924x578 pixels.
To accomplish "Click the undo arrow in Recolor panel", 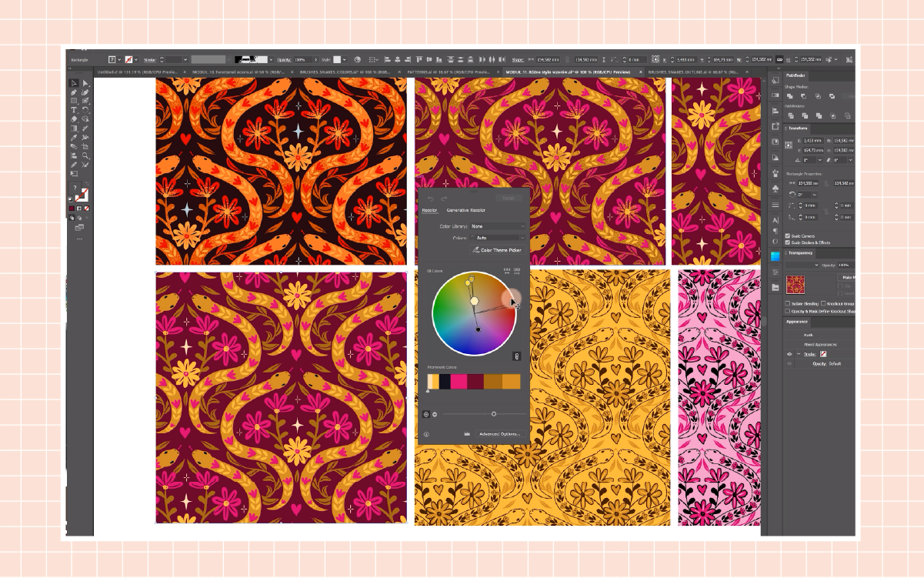I will pyautogui.click(x=431, y=199).
